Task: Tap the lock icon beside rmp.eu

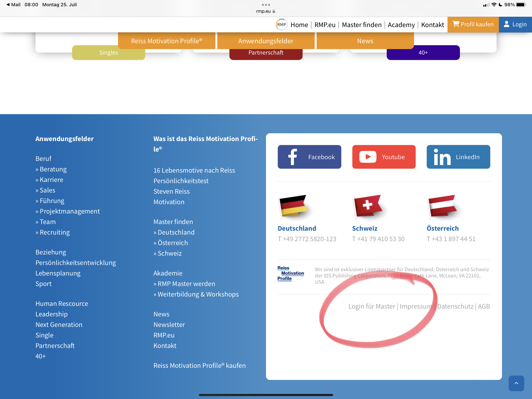Action: pos(274,11)
